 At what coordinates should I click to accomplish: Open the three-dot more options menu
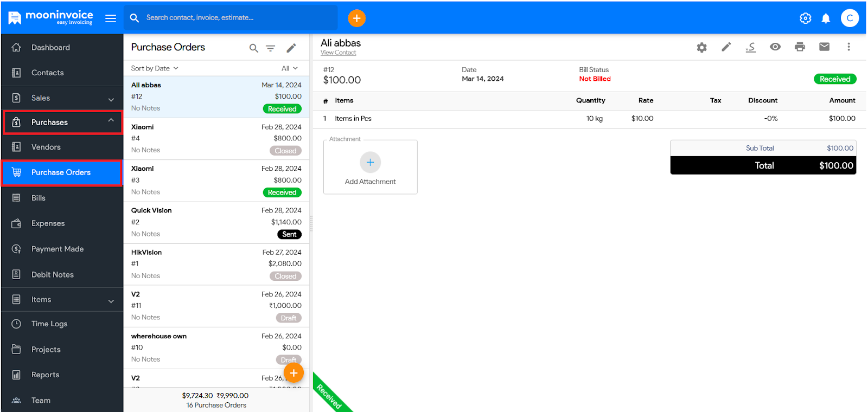849,47
